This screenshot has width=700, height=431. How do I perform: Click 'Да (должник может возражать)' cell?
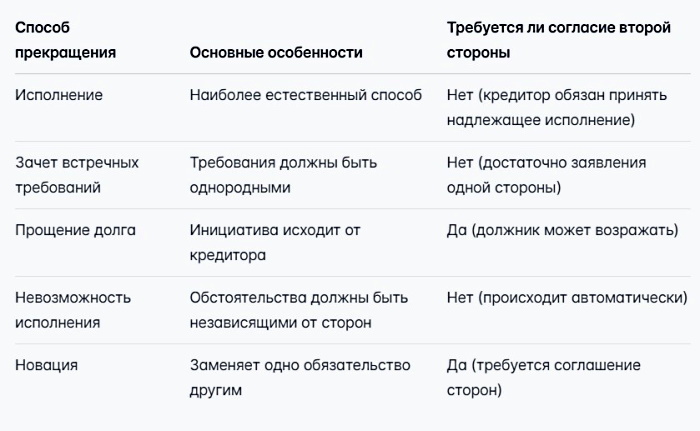(x=562, y=230)
